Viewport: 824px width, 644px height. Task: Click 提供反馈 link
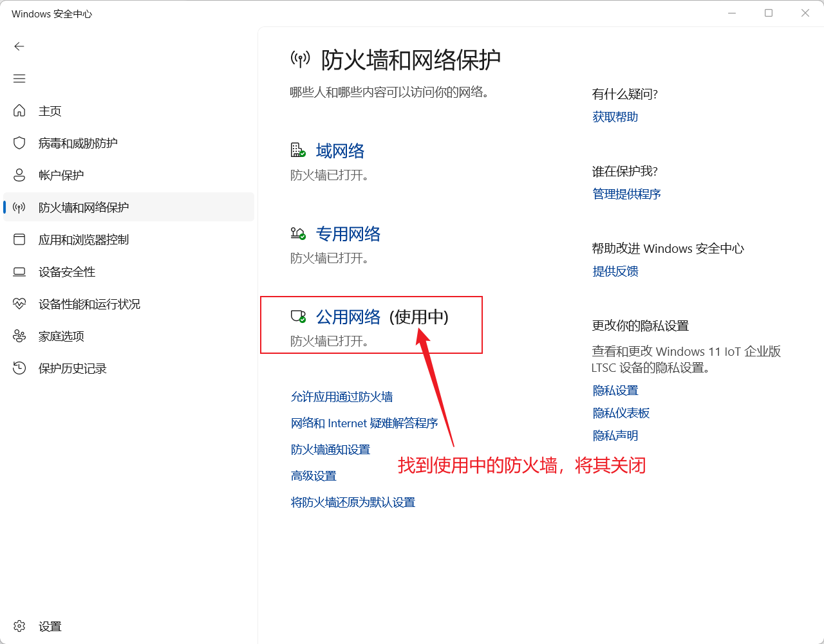click(615, 271)
